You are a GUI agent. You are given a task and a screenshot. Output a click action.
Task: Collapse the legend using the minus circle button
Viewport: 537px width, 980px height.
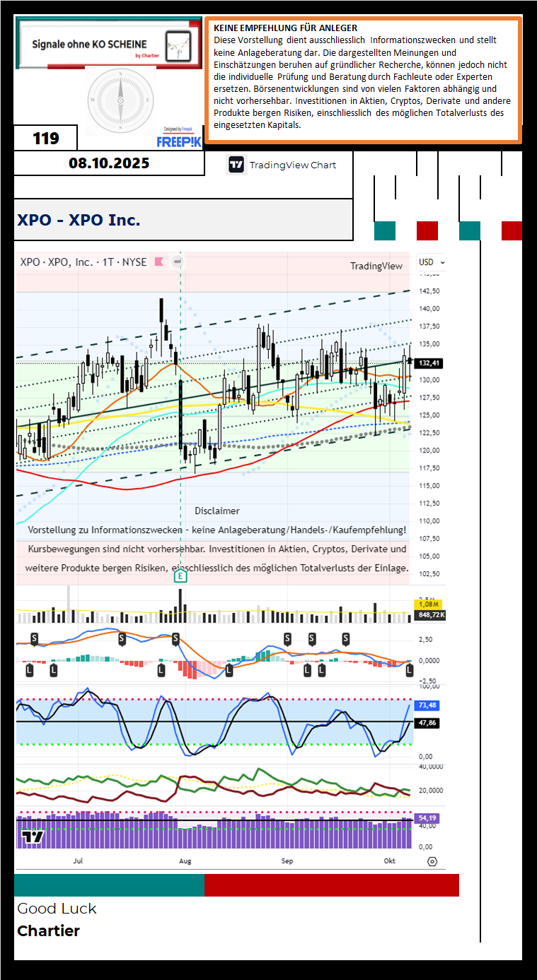tap(178, 262)
